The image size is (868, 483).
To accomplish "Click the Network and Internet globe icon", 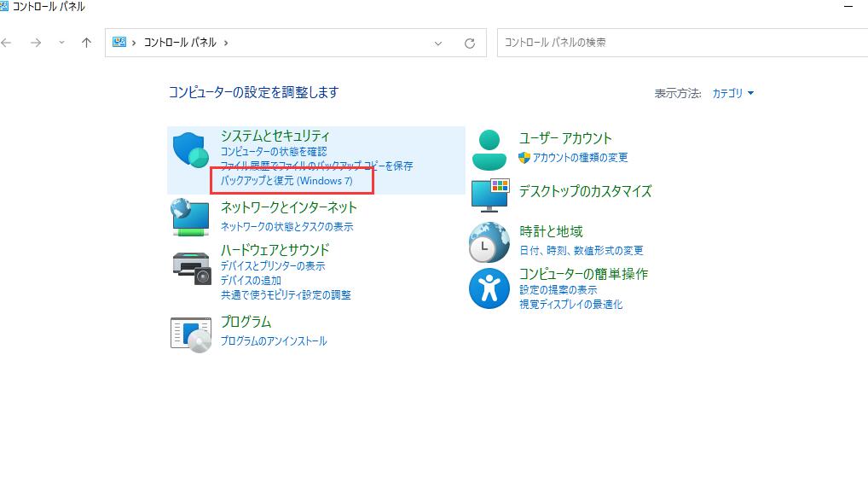I will [x=191, y=216].
